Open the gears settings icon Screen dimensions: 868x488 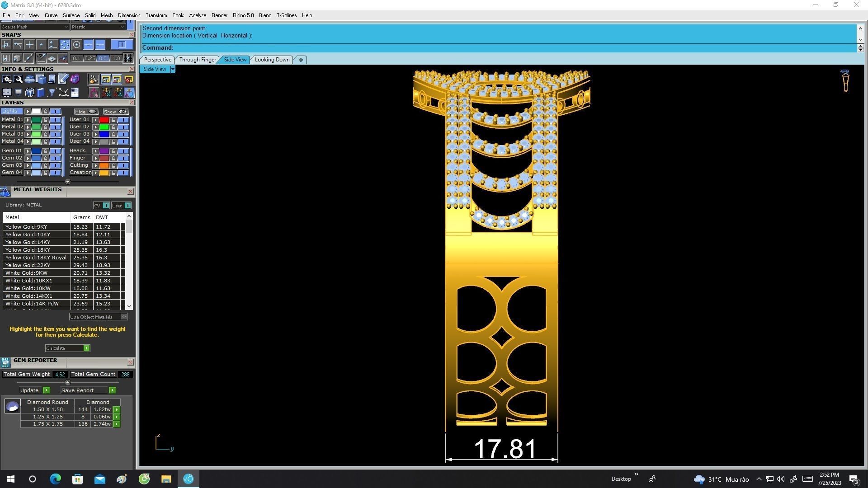point(7,79)
